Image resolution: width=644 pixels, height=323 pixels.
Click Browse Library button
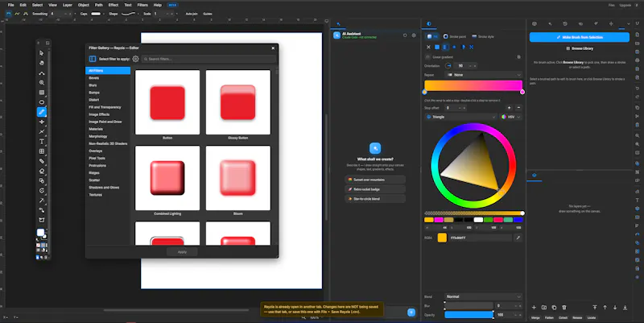[x=579, y=48]
